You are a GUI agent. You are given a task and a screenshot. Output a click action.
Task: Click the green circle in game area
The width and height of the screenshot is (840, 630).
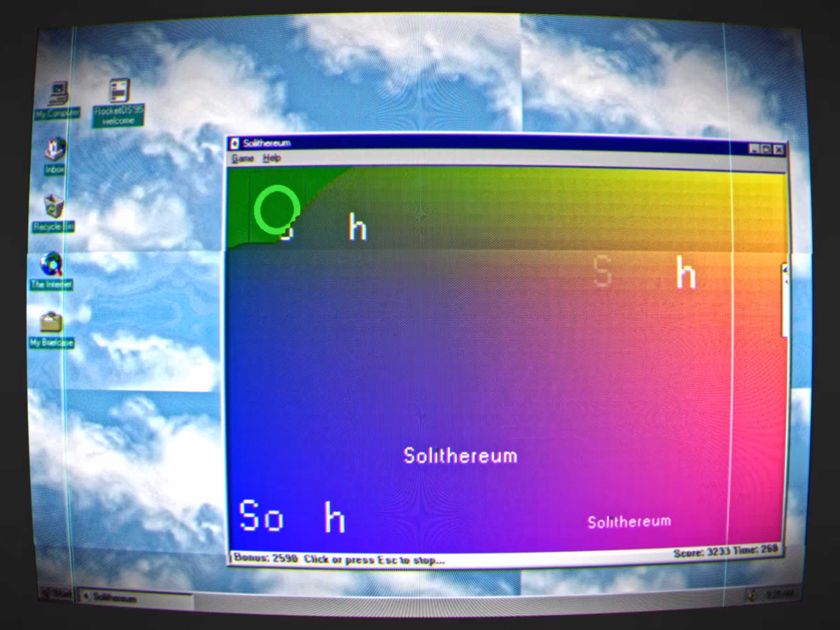click(276, 209)
